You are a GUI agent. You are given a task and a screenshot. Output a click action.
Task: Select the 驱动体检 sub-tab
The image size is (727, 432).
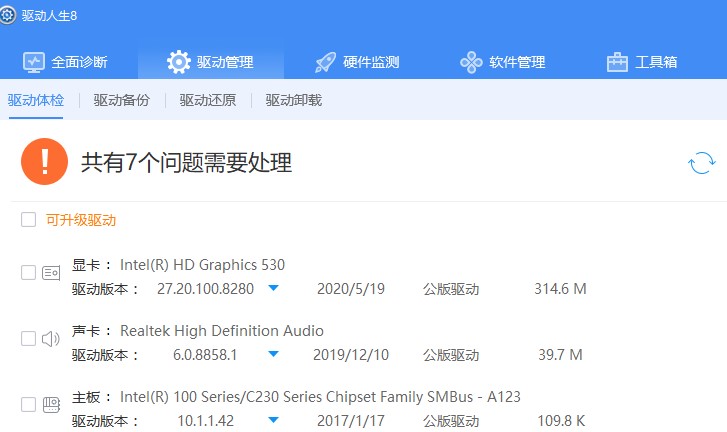click(x=36, y=100)
